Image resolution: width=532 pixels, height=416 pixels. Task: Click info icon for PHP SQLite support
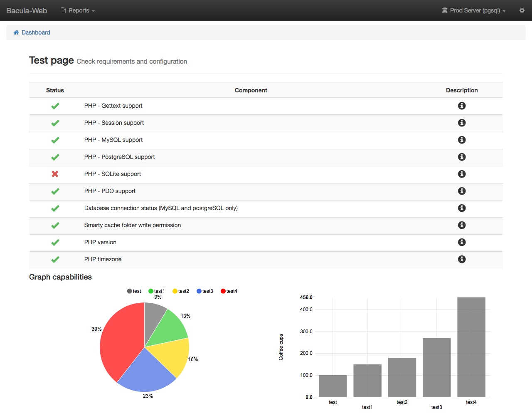[461, 174]
